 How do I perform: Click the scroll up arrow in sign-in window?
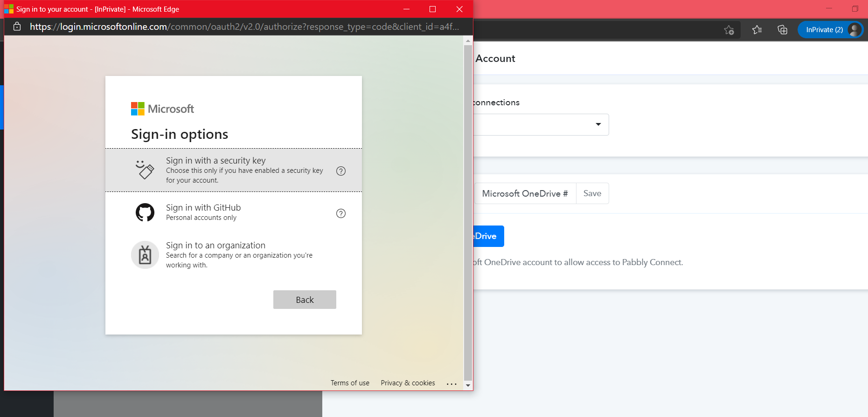468,41
